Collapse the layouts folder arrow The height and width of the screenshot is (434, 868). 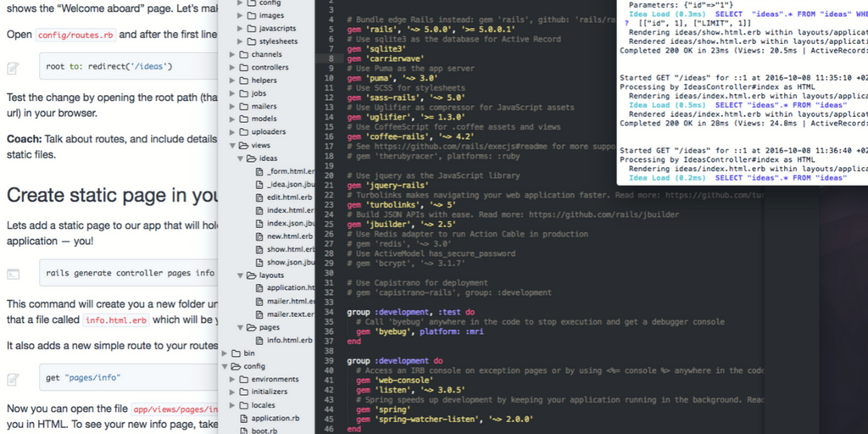pyautogui.click(x=240, y=275)
